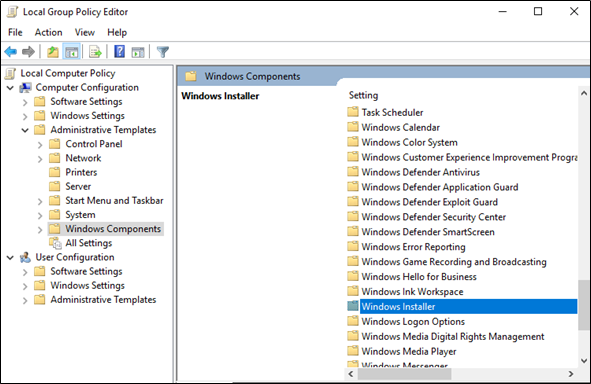Select Windows Defender SmartScreen

[x=428, y=232]
